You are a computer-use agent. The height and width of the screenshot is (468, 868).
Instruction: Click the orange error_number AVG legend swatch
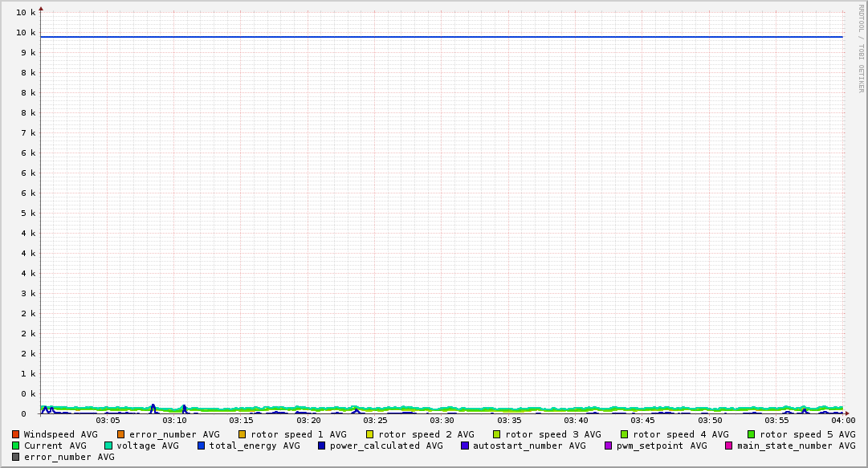121,434
